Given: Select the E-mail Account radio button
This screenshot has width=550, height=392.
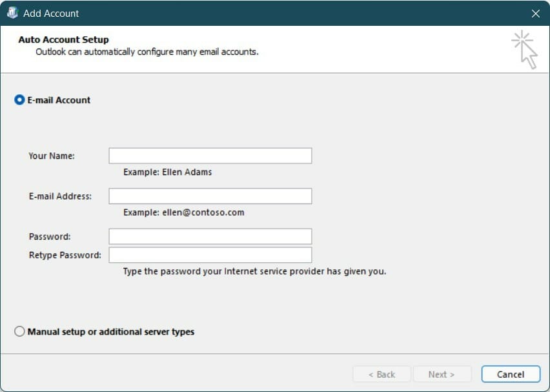Looking at the screenshot, I should point(19,100).
